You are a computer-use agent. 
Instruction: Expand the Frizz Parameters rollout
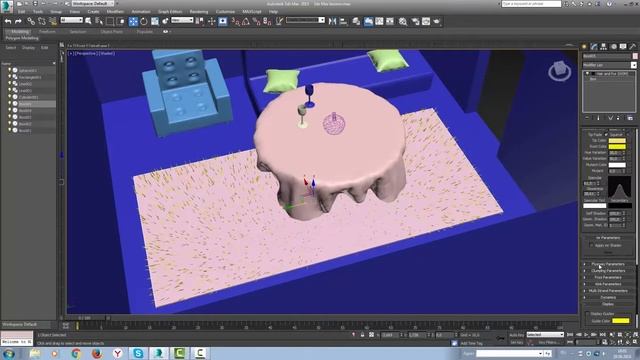point(608,277)
